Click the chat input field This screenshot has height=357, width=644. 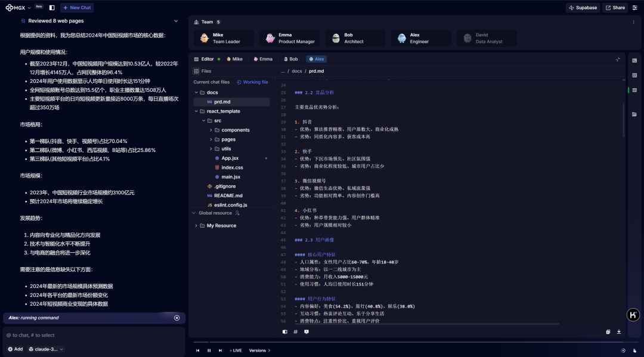[x=94, y=336]
